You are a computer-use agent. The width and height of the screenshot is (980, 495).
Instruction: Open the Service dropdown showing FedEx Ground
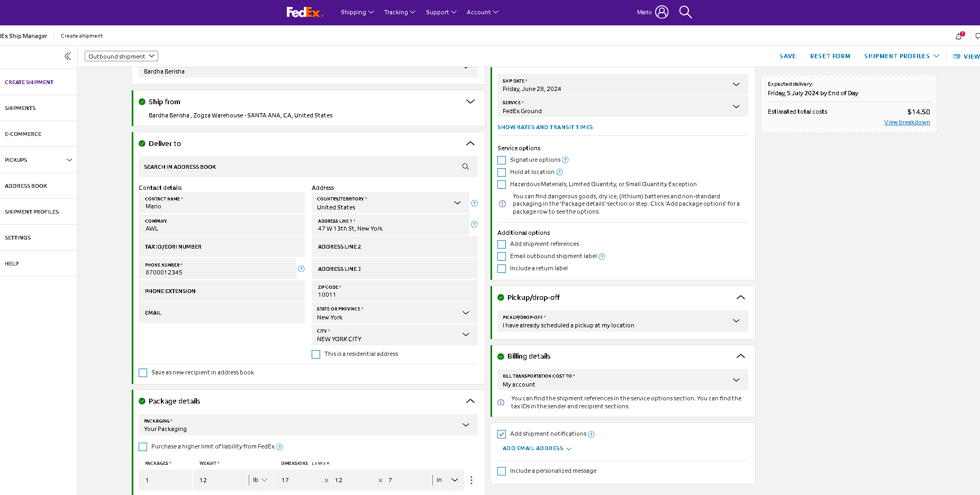click(x=622, y=106)
